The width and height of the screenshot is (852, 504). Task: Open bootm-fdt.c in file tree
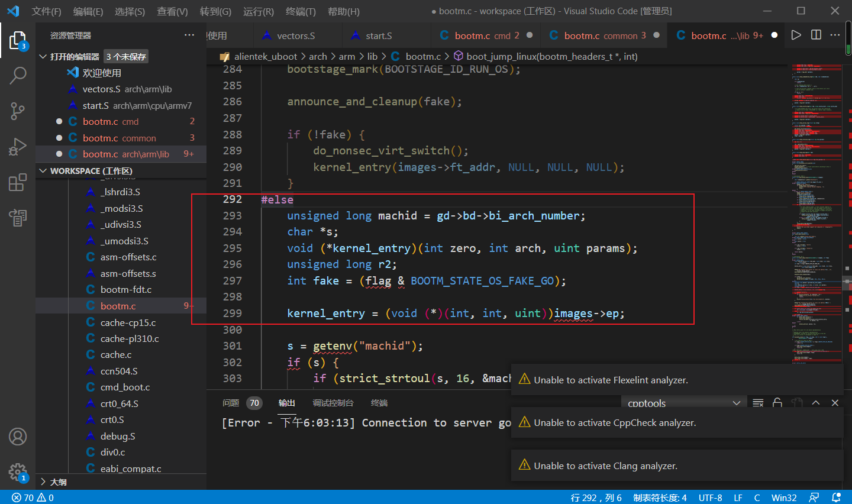(121, 290)
